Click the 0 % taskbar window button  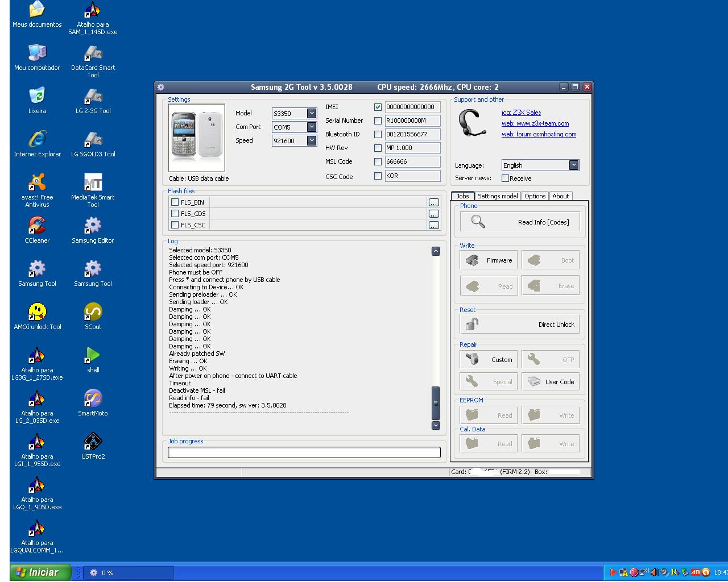pos(128,573)
